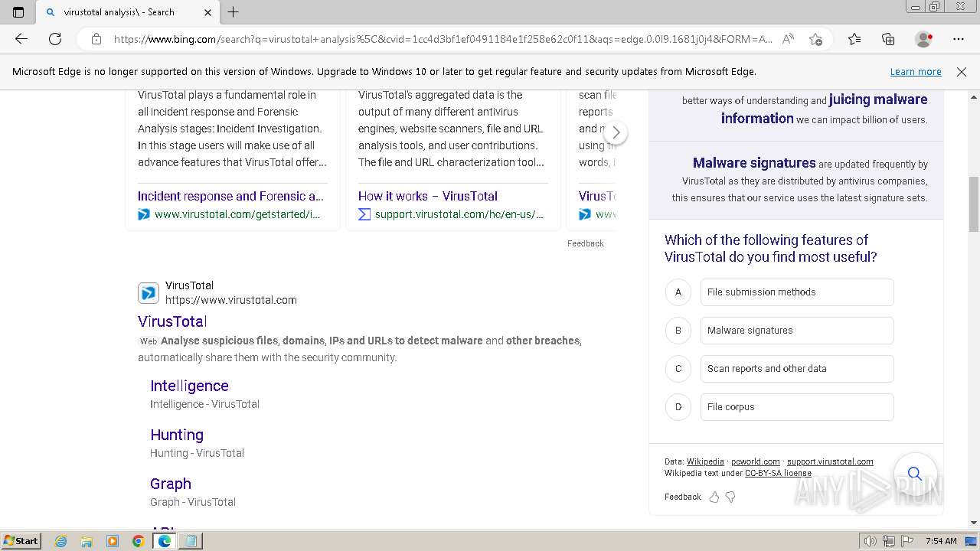
Task: Click scrollbar up arrow
Action: 974,97
